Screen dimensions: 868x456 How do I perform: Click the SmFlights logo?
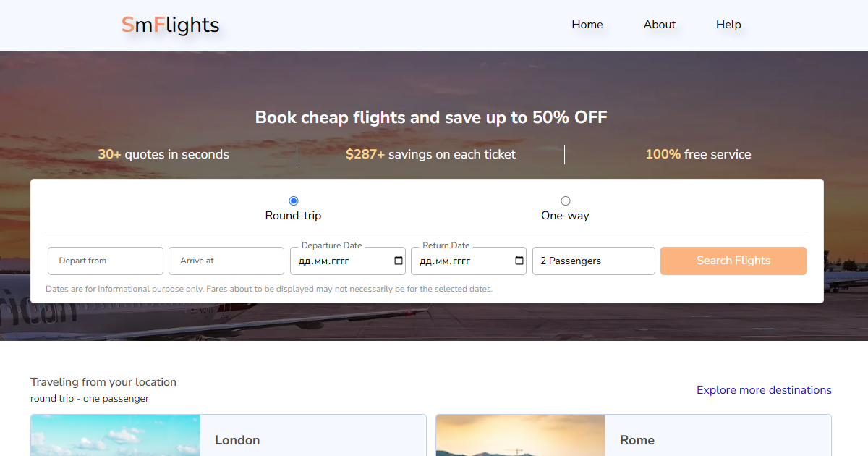pyautogui.click(x=170, y=25)
